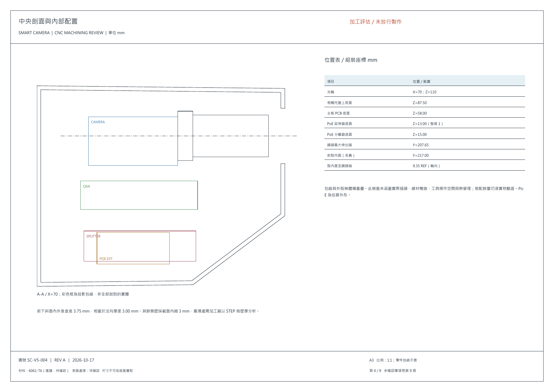Click the section caption starting with A-A / X=70
Screen dimensions: 554x392
(x=83, y=294)
